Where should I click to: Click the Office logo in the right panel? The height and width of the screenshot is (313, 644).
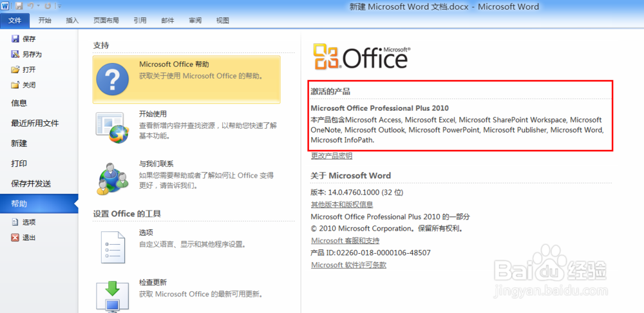click(x=361, y=57)
